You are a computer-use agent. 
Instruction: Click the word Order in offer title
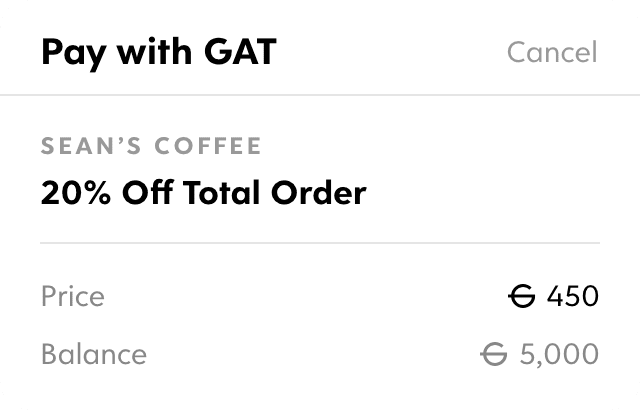tap(318, 193)
